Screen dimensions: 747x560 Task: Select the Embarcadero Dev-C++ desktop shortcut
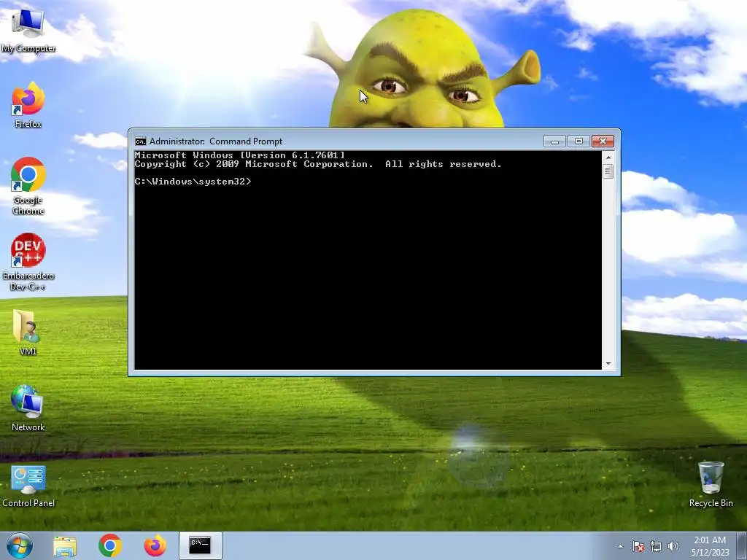tap(28, 262)
